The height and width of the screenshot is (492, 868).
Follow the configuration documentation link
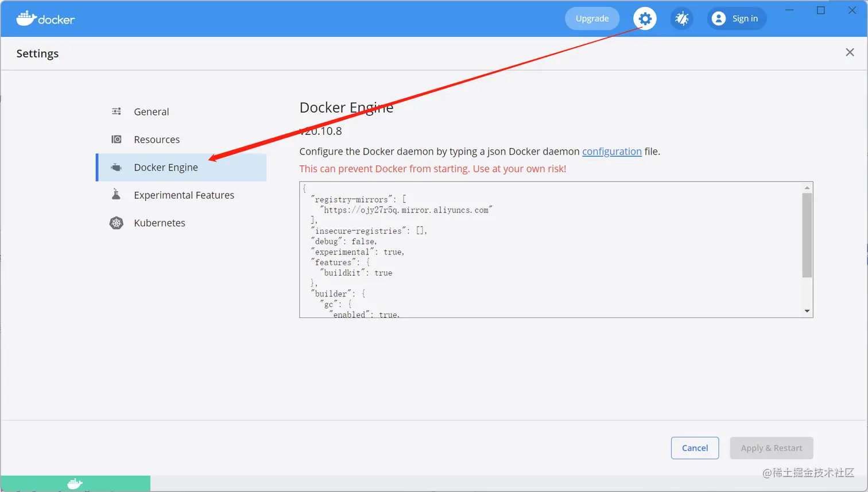click(x=612, y=152)
